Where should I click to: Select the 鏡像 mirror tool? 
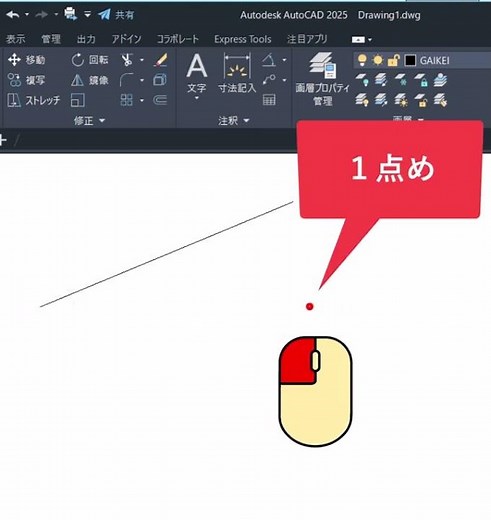[x=90, y=80]
